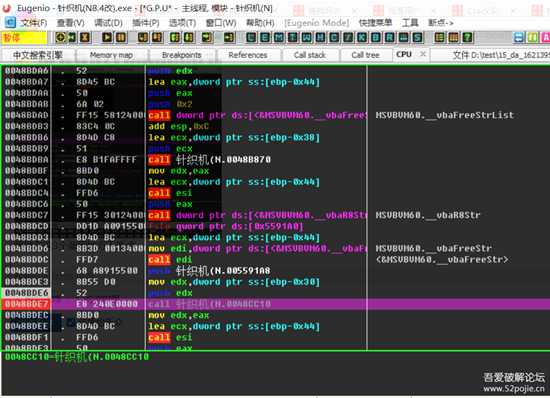This screenshot has height=398, width=550.
Task: Switch to the Breakpoints tab
Action: click(x=182, y=55)
